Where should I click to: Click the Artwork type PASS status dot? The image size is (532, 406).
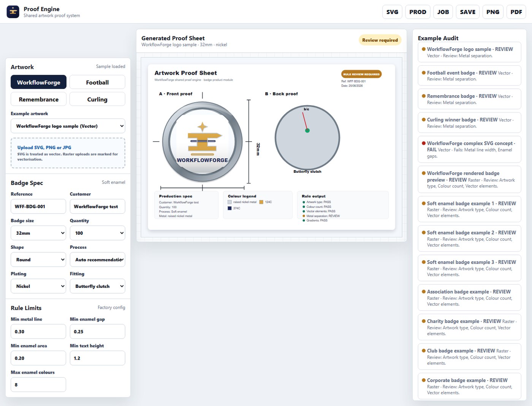click(304, 202)
